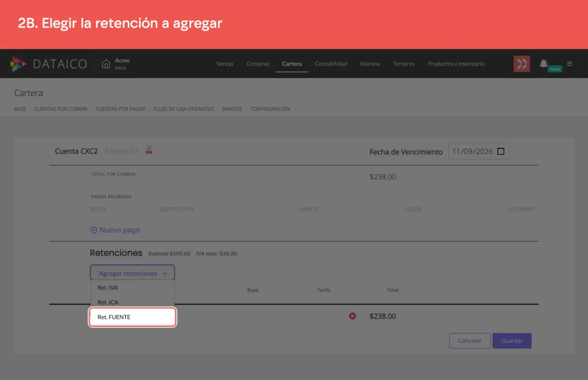Open the Terceros menu
Screen dimensions: 588x380
coord(404,64)
